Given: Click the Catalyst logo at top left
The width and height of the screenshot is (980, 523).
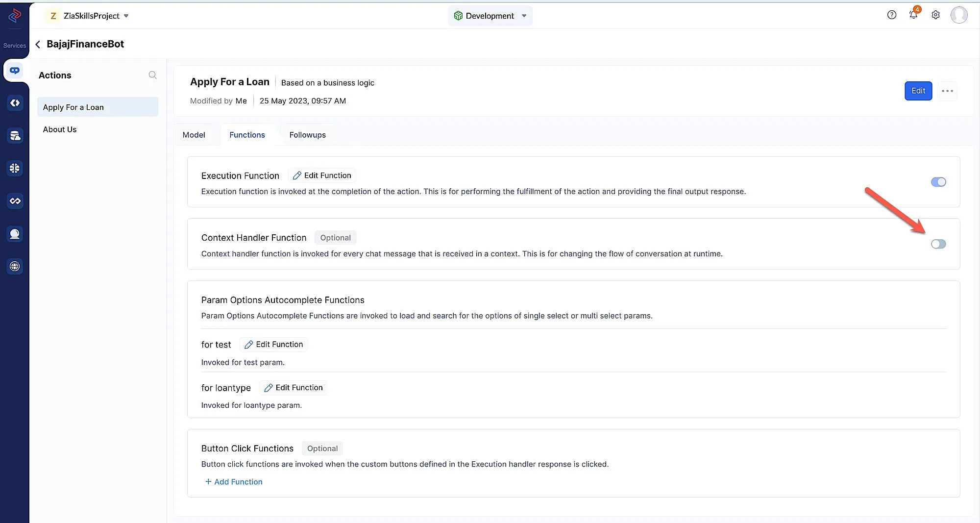Looking at the screenshot, I should tap(15, 16).
